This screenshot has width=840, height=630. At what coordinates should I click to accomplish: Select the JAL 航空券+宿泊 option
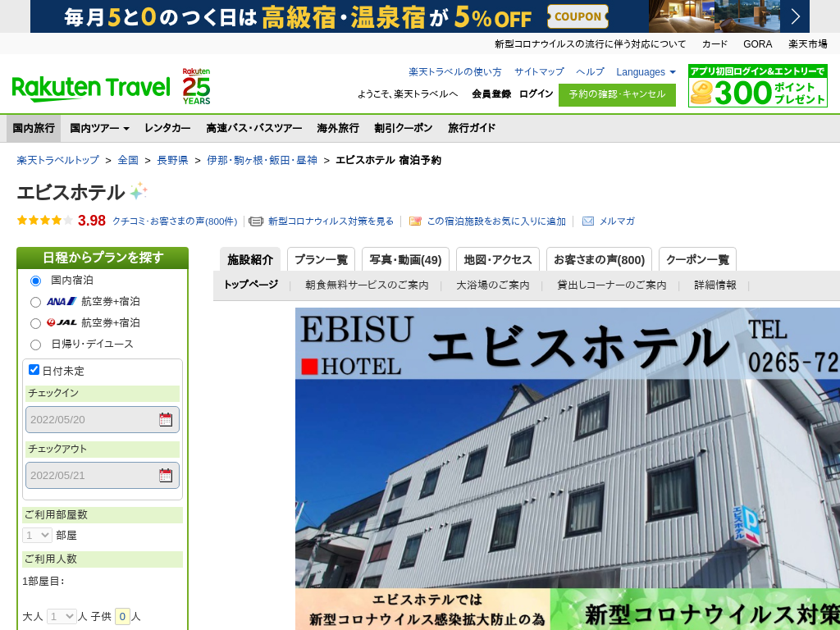coord(36,323)
